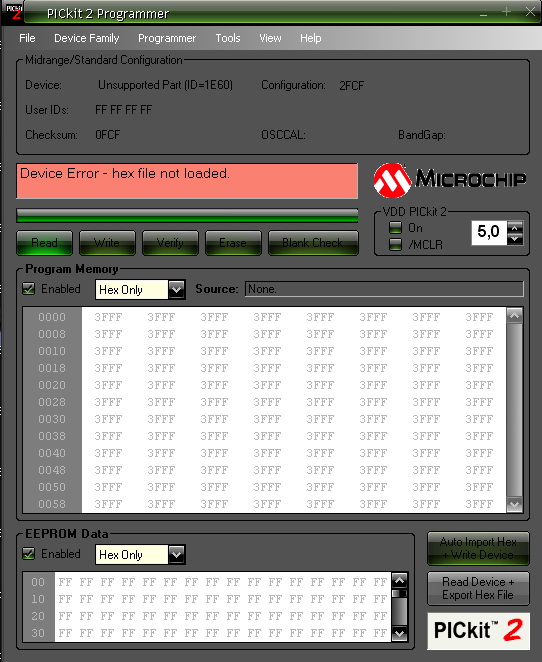Viewport: 542px width, 662px height.
Task: Click the OSCCAL label
Action: tap(283, 135)
